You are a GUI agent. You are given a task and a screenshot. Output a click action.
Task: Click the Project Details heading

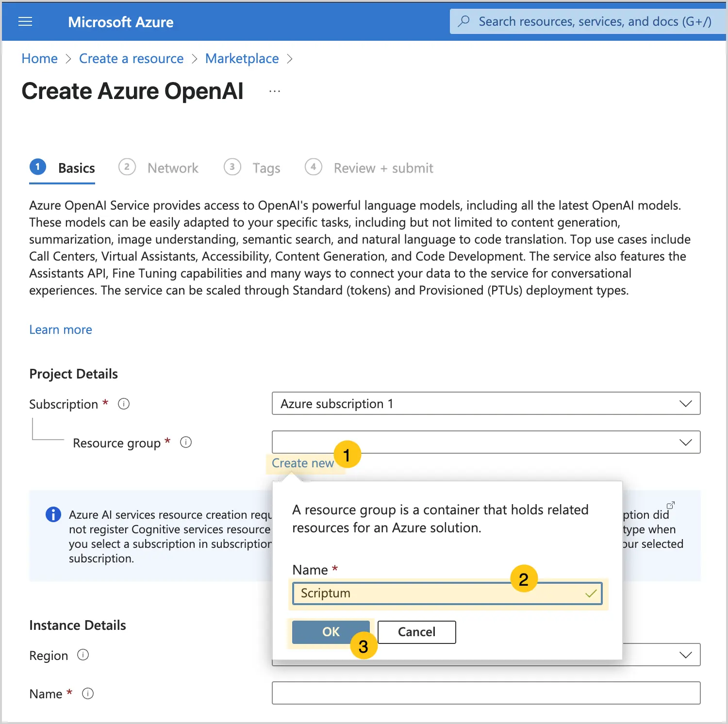(73, 374)
